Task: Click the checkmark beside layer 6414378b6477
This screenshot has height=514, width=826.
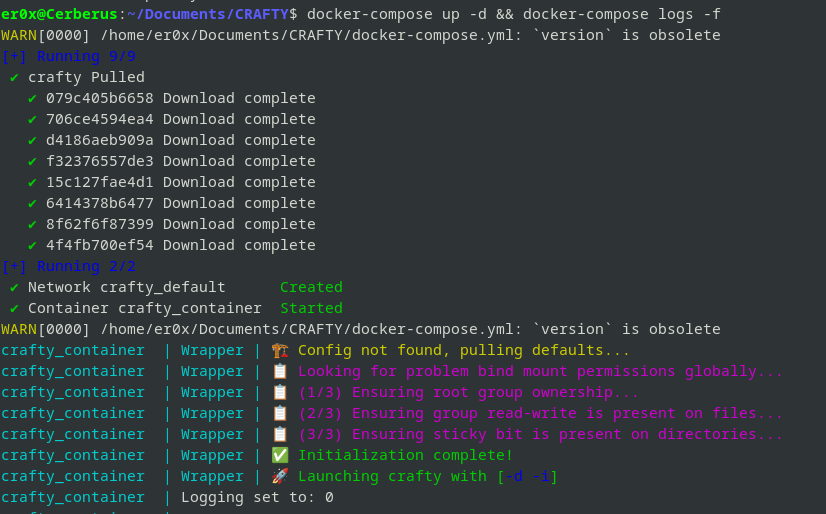Action: click(32, 203)
